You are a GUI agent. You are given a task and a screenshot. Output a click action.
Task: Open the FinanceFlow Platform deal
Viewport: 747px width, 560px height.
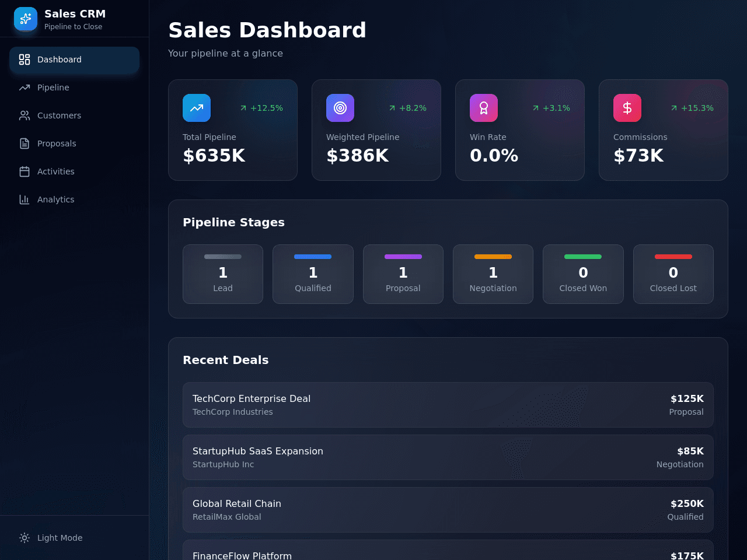click(448, 550)
